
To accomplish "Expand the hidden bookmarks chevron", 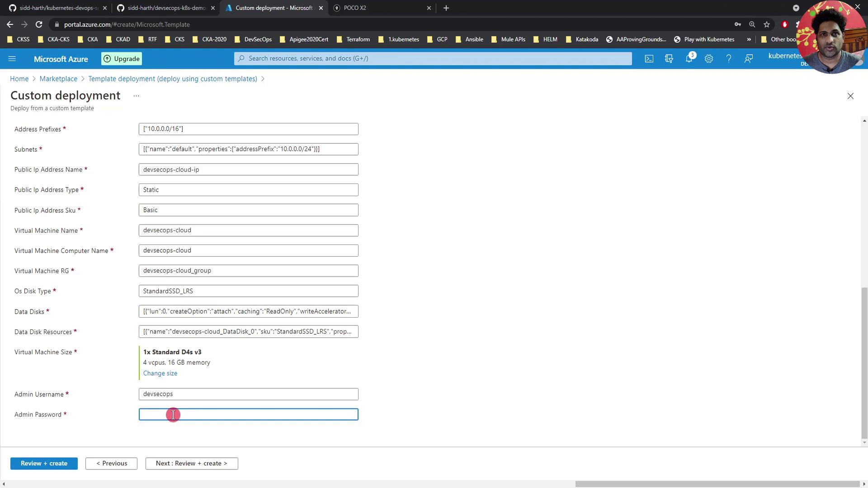I will click(x=749, y=39).
